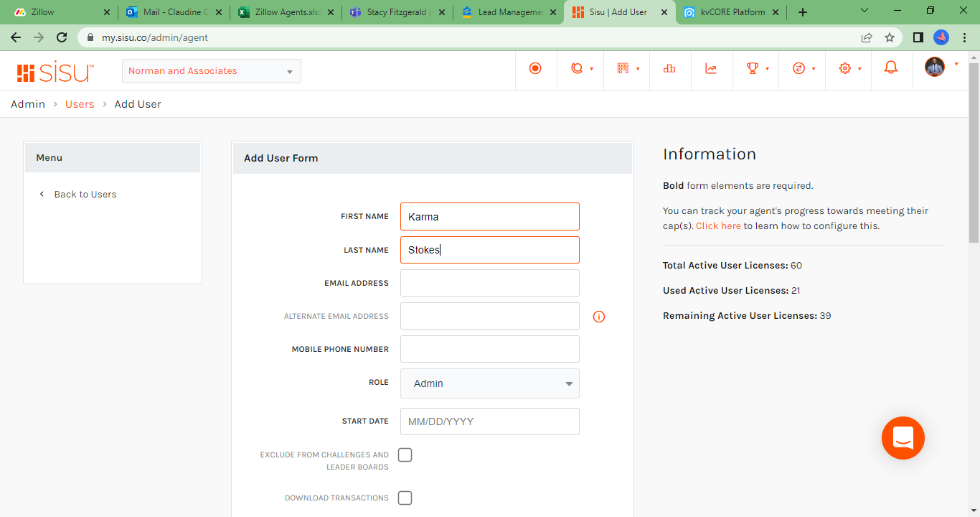
Task: Open the user avatar account dropdown
Action: click(x=941, y=67)
